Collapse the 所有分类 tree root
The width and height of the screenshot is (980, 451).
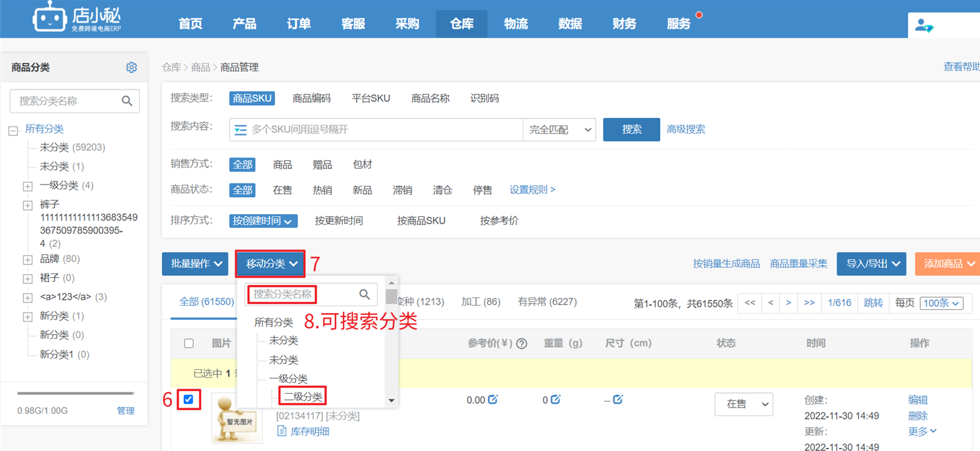pos(13,130)
